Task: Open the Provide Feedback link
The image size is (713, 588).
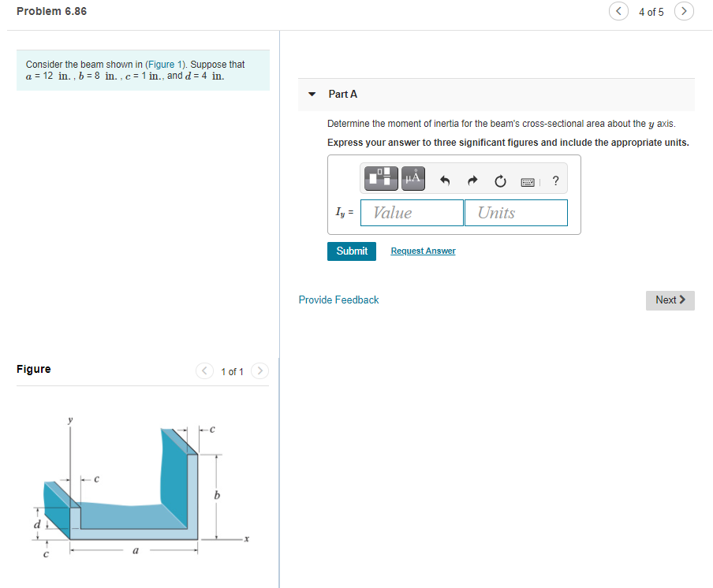Action: tap(338, 300)
